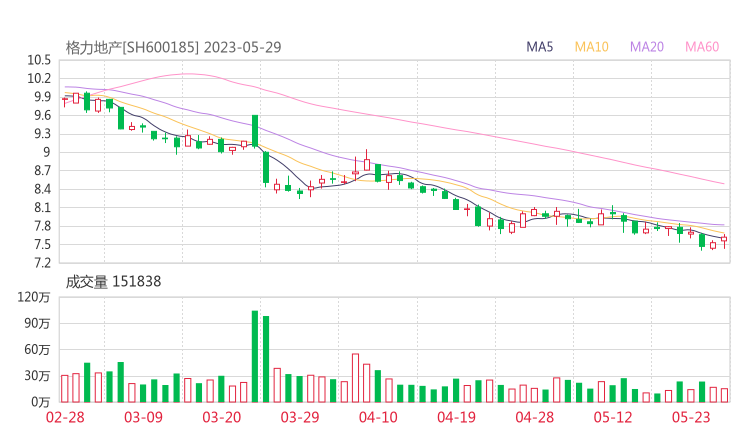Click the MA5 legend label
Viewport: 740px width, 440px height.
539,47
